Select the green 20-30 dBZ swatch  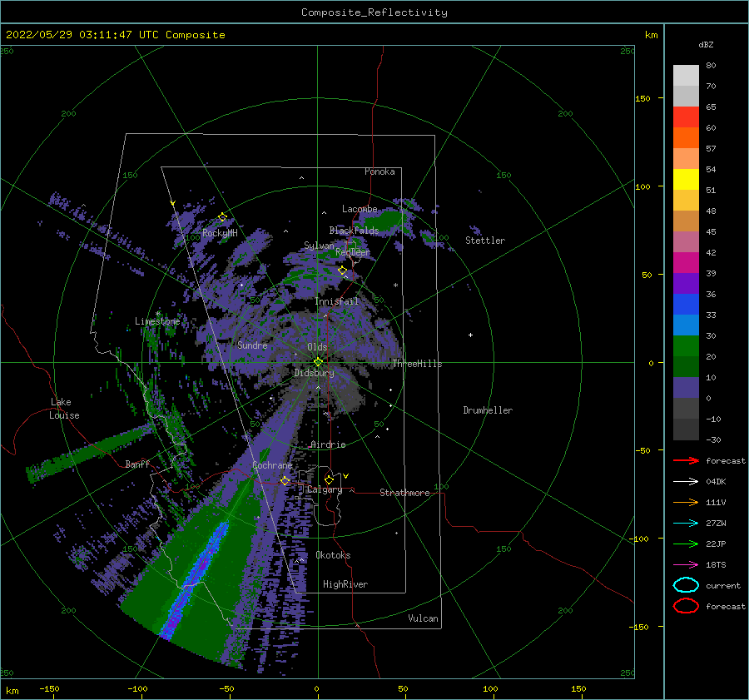tap(686, 346)
